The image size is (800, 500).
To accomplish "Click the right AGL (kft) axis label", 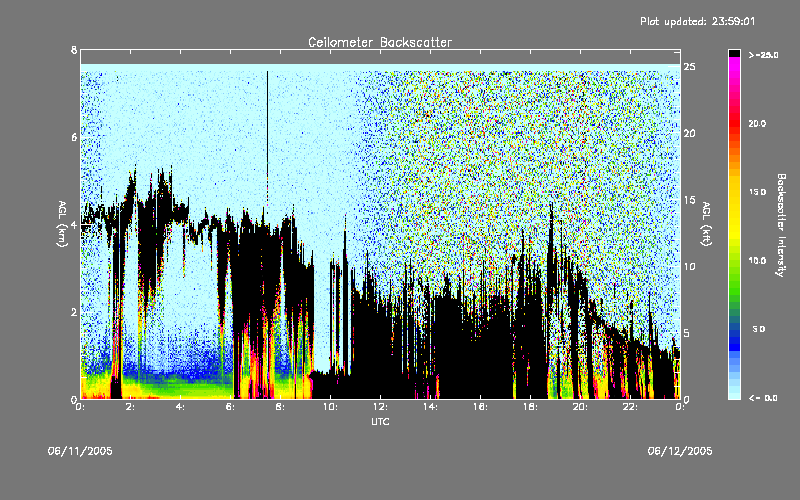I will (706, 224).
